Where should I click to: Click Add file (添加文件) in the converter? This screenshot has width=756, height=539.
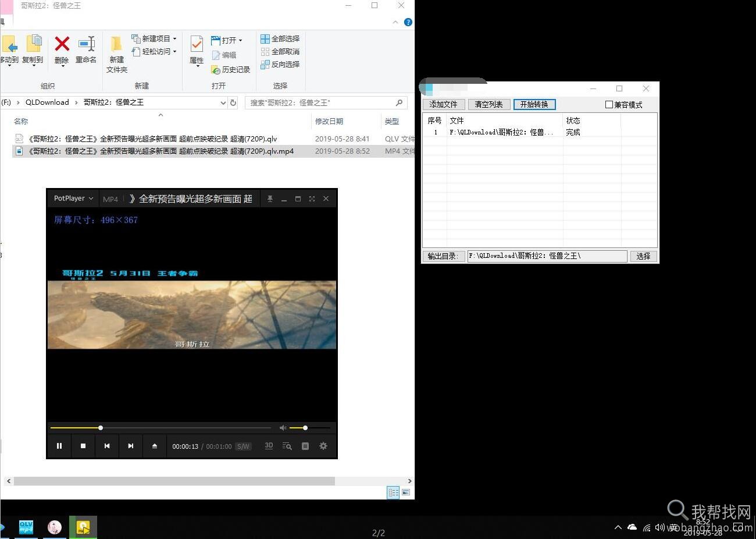(443, 104)
